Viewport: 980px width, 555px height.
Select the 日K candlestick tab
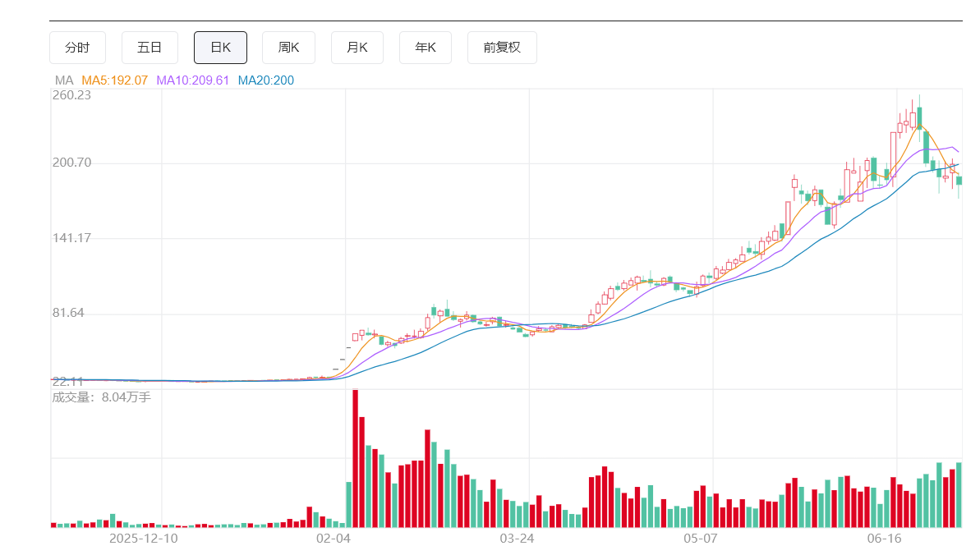pyautogui.click(x=221, y=48)
